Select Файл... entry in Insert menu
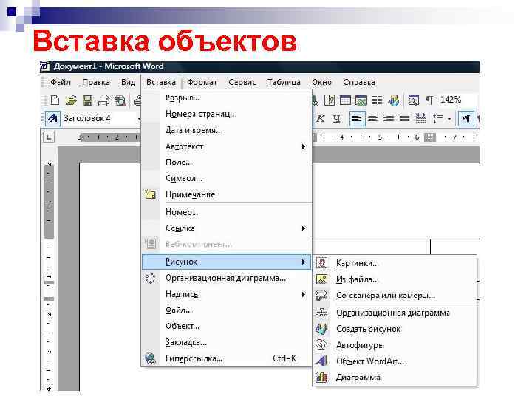The width and height of the screenshot is (532, 399). [226, 310]
